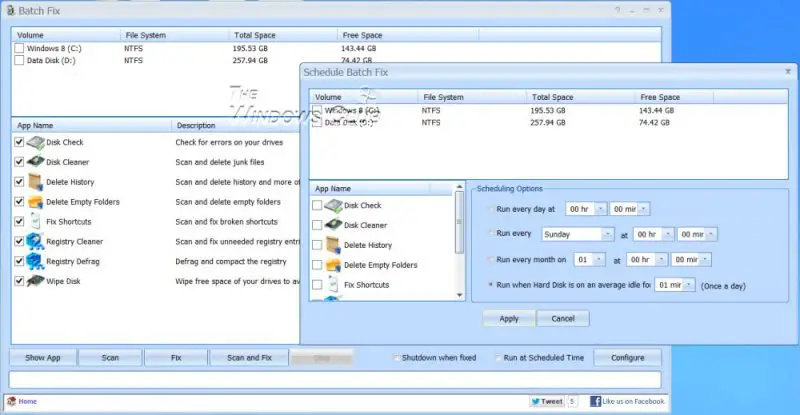This screenshot has width=800, height=415.
Task: Select Run every day at option
Action: coord(491,209)
